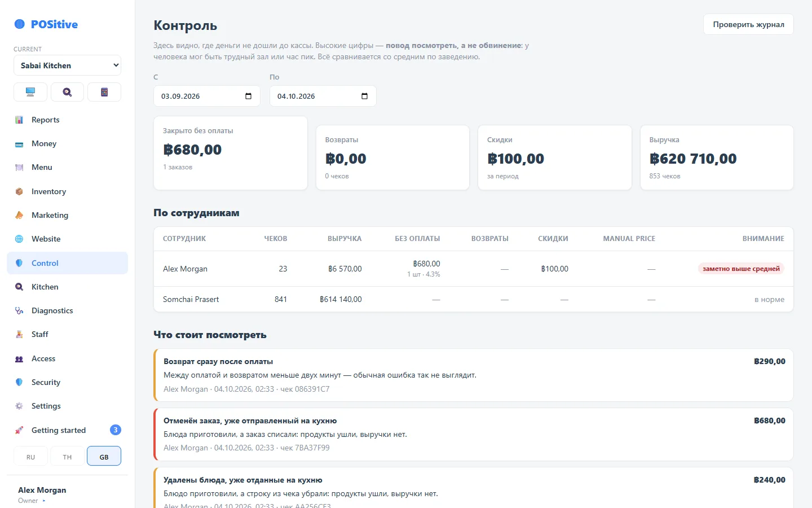Click the MANUAL PRICE column header

[629, 239]
